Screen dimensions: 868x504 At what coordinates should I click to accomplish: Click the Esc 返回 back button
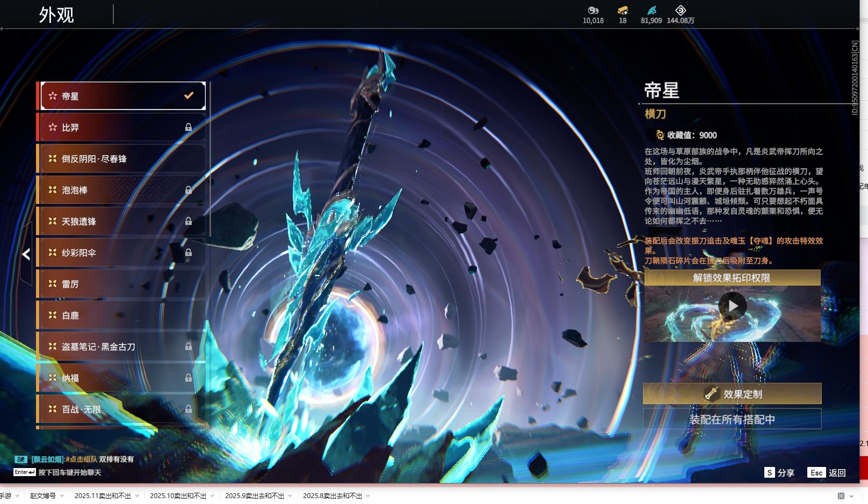tap(827, 473)
